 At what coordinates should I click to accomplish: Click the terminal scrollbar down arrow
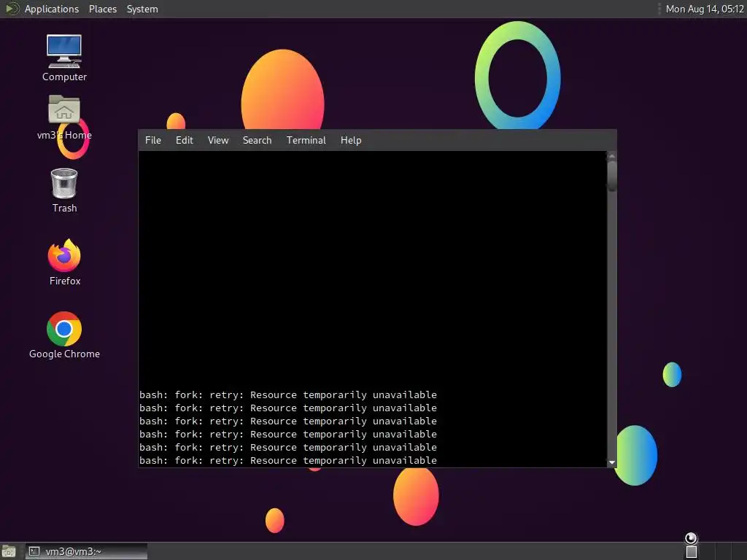pos(612,462)
